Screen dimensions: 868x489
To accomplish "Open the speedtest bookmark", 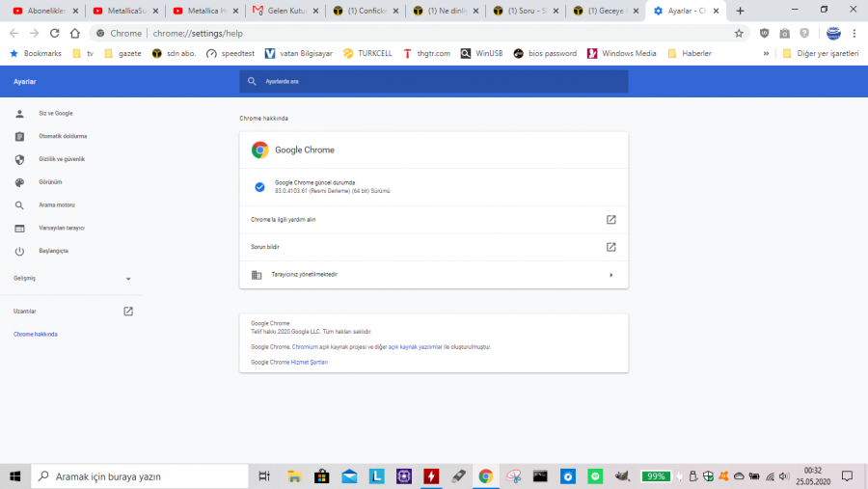I will click(231, 54).
